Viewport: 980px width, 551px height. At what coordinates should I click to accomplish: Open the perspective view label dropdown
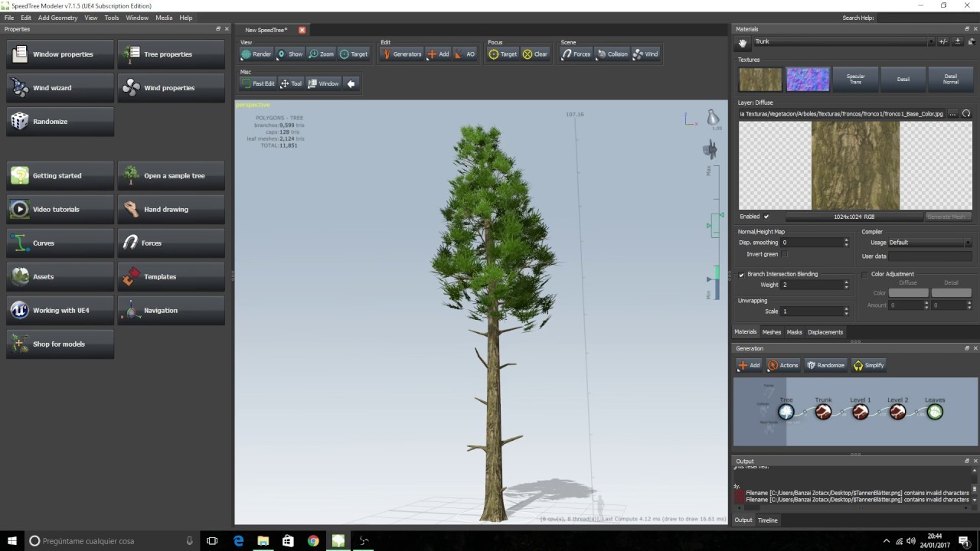pos(253,105)
